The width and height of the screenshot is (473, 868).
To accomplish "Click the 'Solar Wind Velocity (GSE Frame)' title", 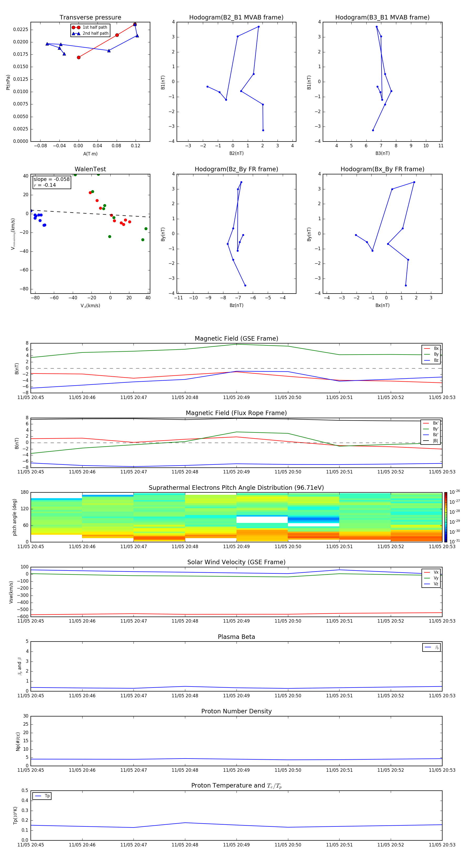I will [236, 562].
